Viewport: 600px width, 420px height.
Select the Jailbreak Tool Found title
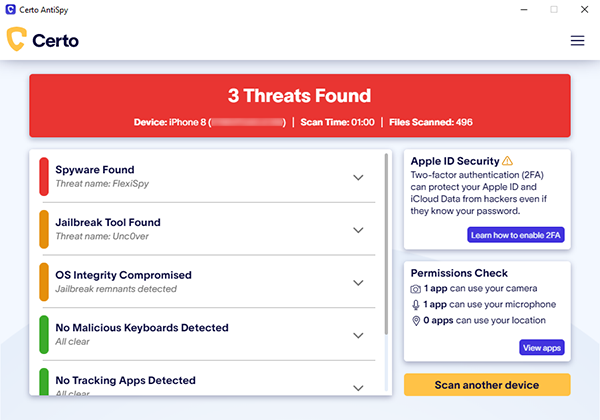click(x=108, y=222)
